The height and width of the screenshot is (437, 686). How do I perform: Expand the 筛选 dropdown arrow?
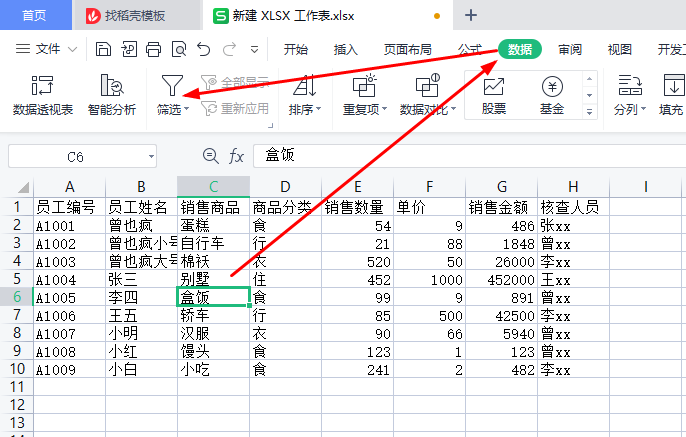click(187, 109)
